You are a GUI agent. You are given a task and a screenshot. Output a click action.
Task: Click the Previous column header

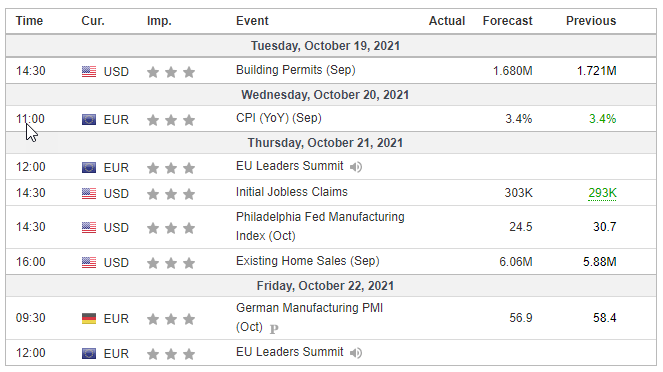591,21
